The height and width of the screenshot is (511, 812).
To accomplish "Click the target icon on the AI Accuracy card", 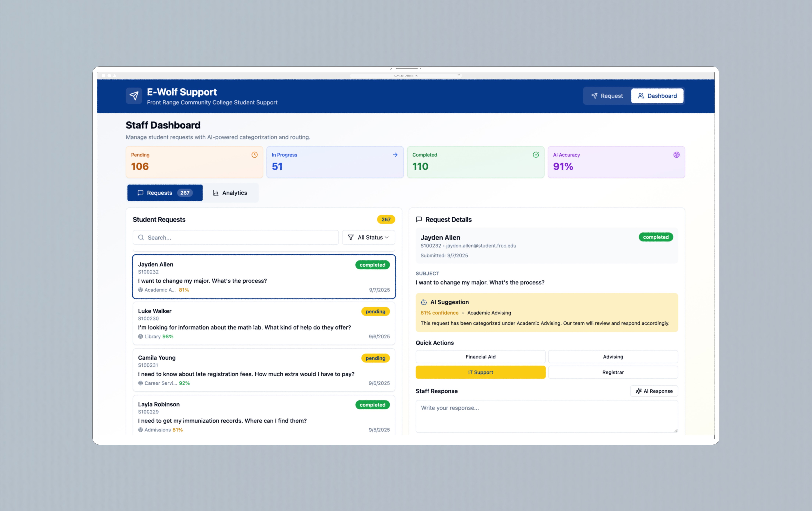I will tap(676, 155).
